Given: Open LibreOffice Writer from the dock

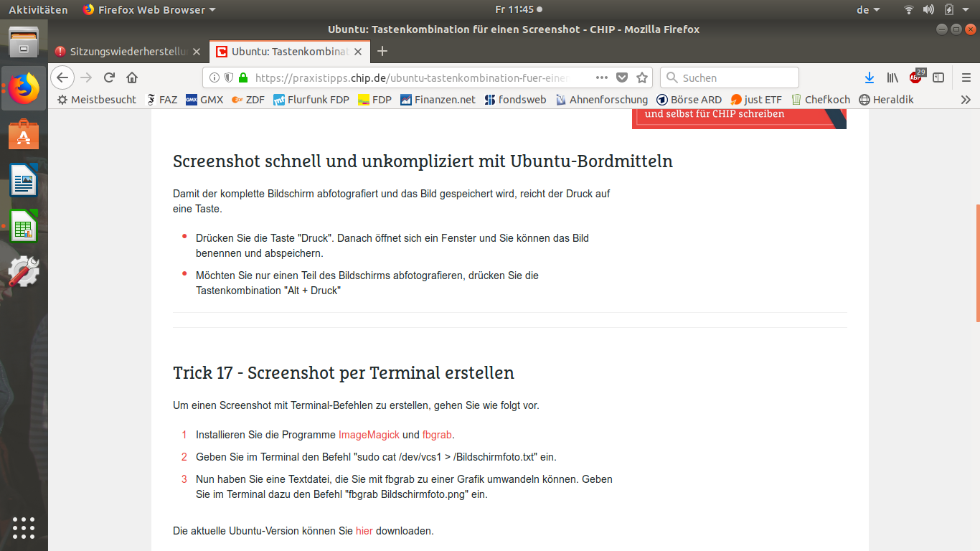Looking at the screenshot, I should click(24, 180).
